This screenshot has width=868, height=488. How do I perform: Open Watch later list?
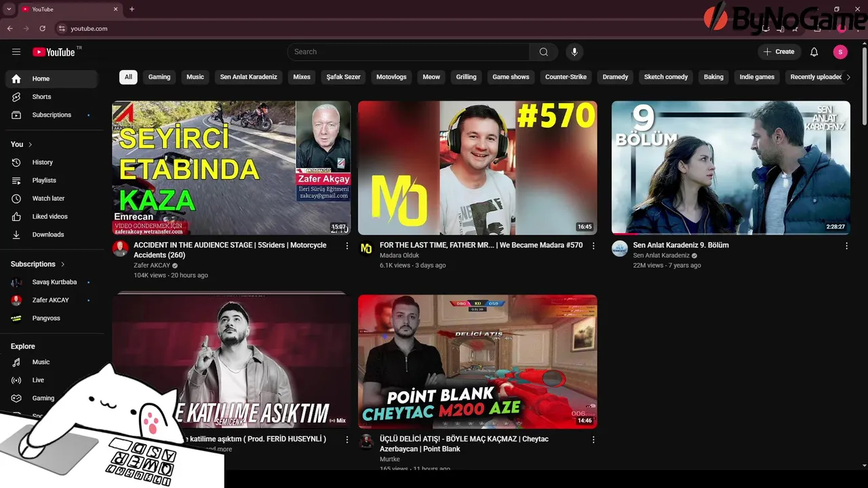[x=52, y=199]
